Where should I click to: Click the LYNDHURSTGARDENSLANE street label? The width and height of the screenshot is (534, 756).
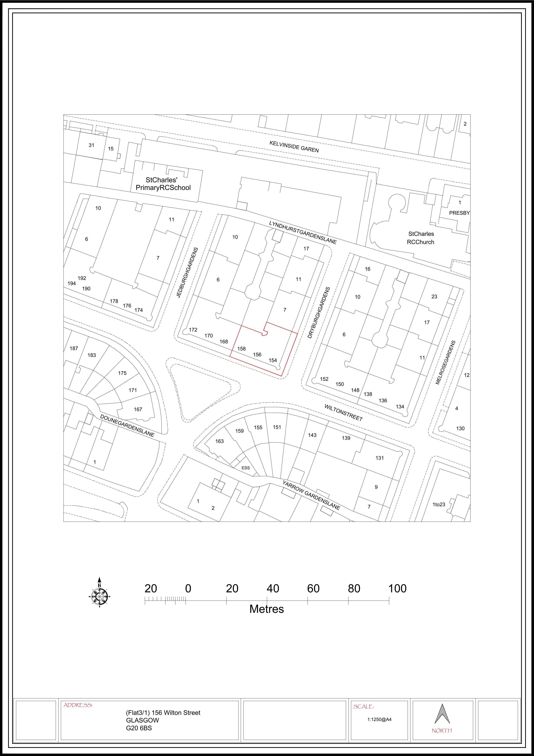click(x=303, y=232)
